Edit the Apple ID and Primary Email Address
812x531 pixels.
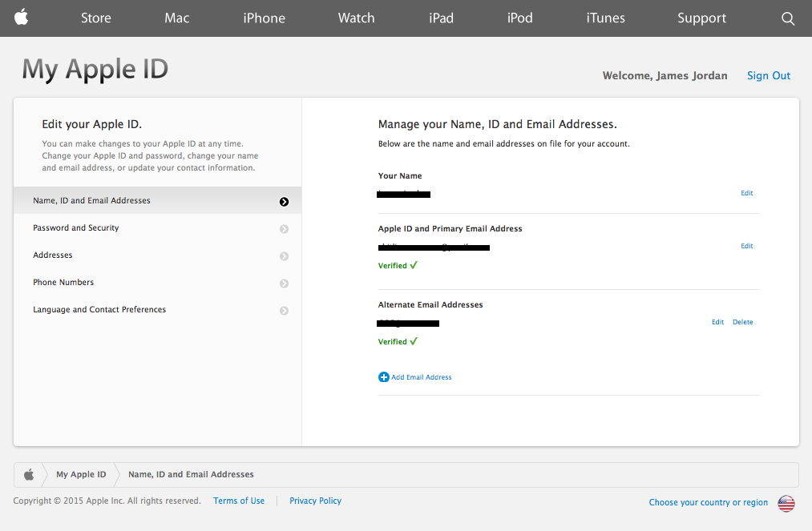(747, 246)
